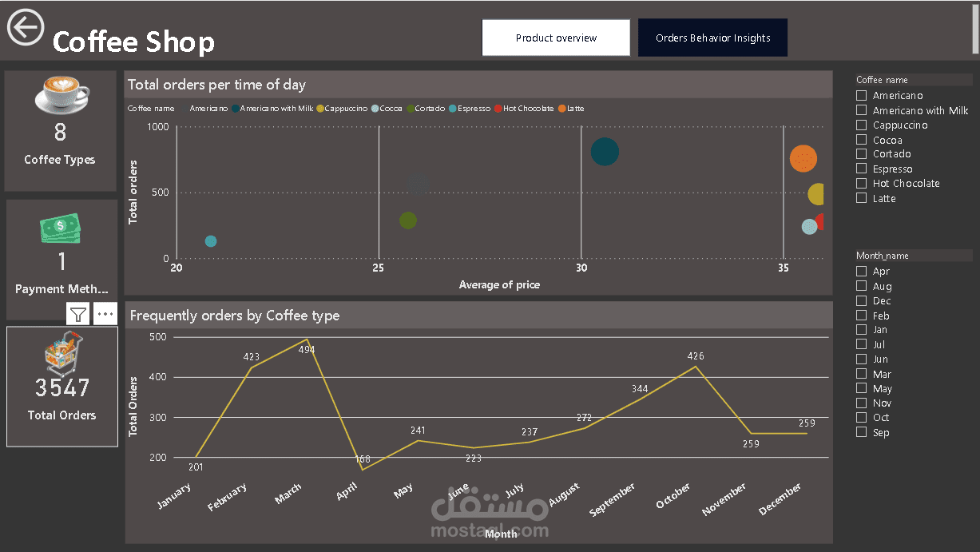Select the Feb option in Month_name list
This screenshot has width=980, height=552.
coord(861,315)
